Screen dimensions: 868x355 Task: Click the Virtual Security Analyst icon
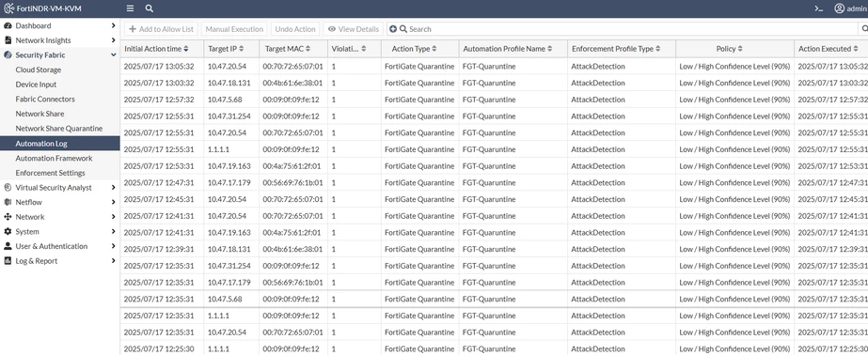tap(8, 188)
